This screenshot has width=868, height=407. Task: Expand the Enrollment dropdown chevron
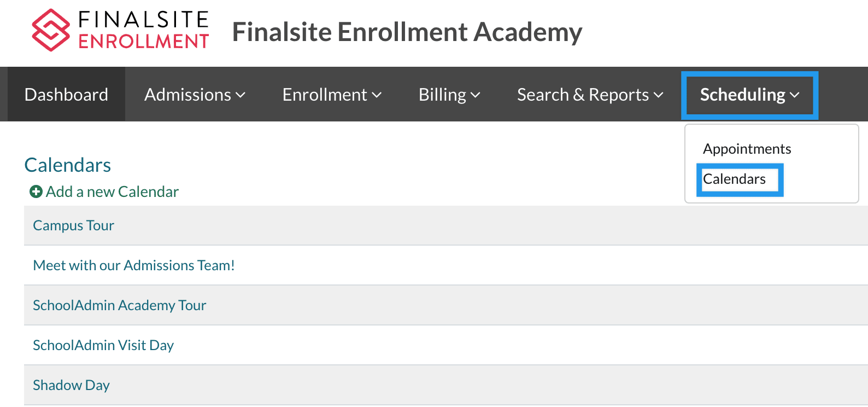(377, 95)
